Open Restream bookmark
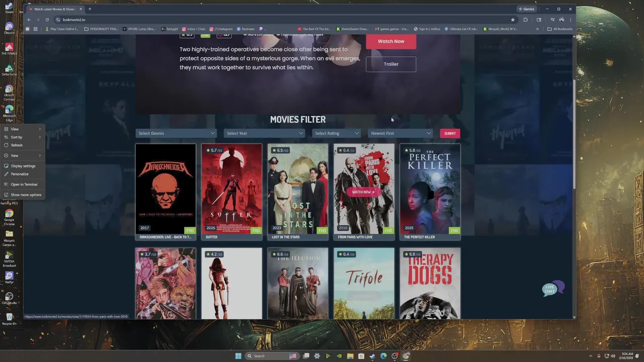This screenshot has width=644, height=362. pyautogui.click(x=246, y=29)
